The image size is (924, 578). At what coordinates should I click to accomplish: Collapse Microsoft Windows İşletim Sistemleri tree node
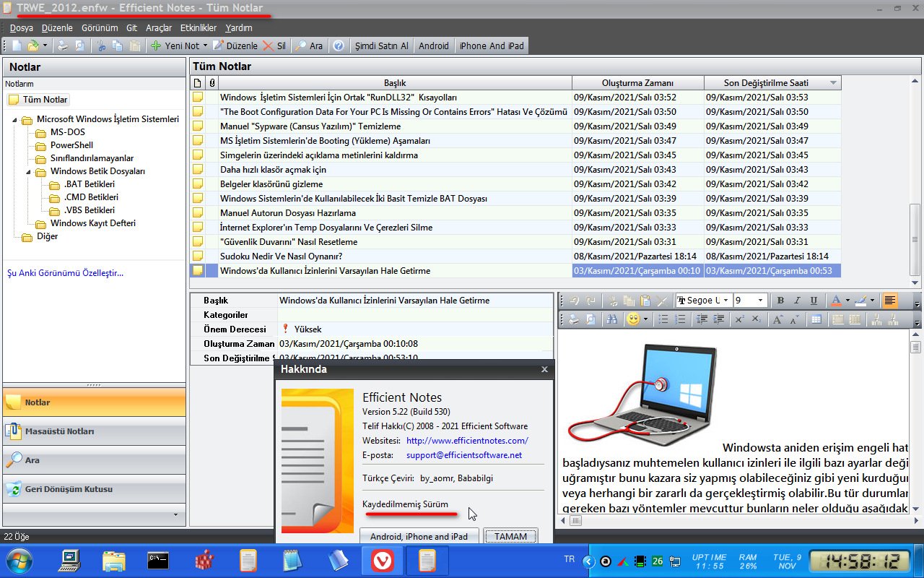tap(14, 120)
